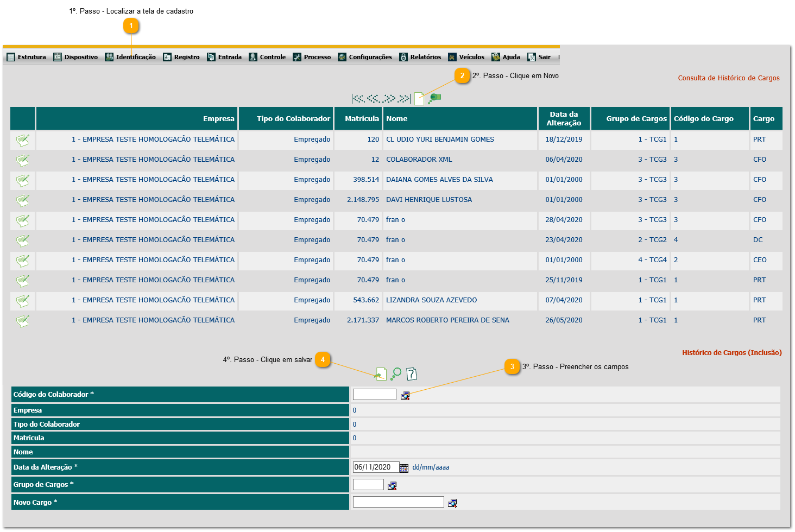This screenshot has width=795, height=532.
Task: Click the Código do Cargo column header
Action: (710, 118)
